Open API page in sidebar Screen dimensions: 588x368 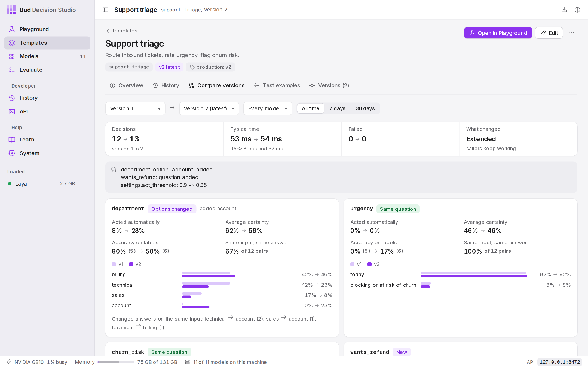pos(47,111)
